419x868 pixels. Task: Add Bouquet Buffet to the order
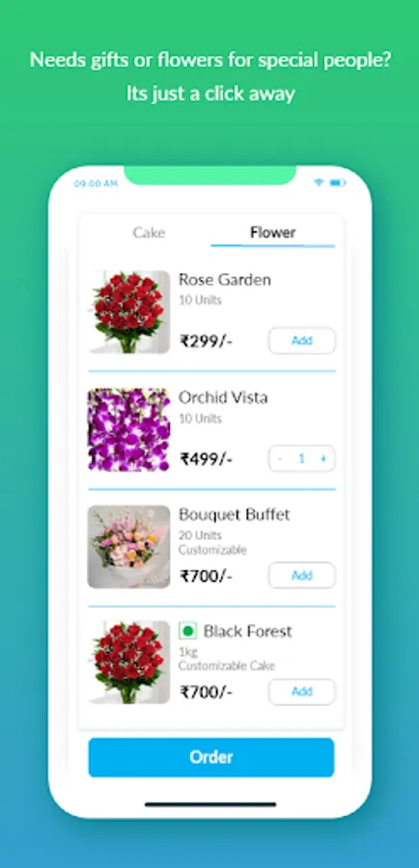tap(302, 575)
